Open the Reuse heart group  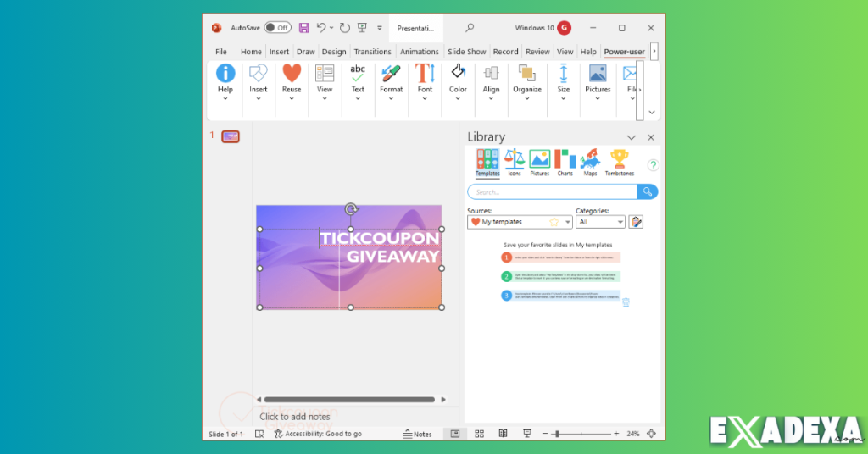[x=292, y=82]
